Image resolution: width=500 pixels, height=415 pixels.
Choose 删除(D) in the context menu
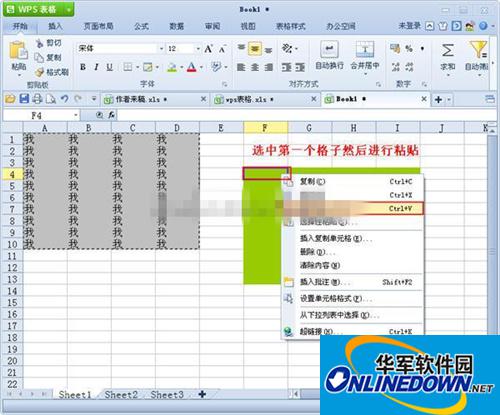[x=353, y=252]
